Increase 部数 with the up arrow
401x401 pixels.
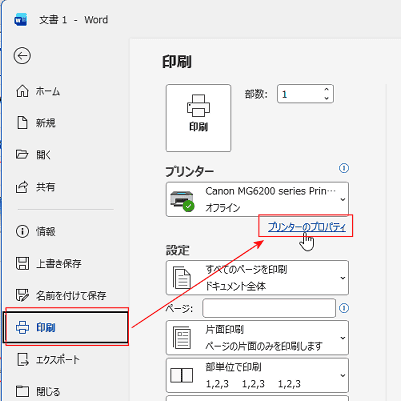tap(326, 89)
